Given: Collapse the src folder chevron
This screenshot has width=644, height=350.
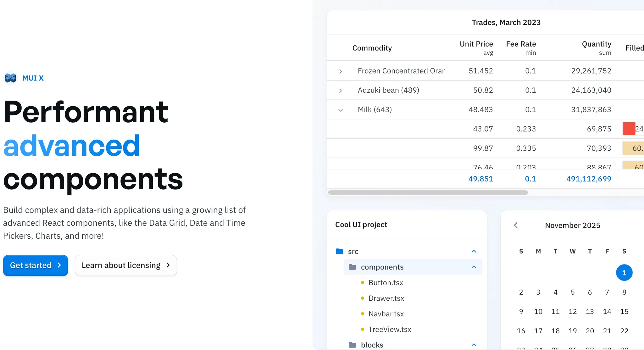Looking at the screenshot, I should (x=474, y=251).
